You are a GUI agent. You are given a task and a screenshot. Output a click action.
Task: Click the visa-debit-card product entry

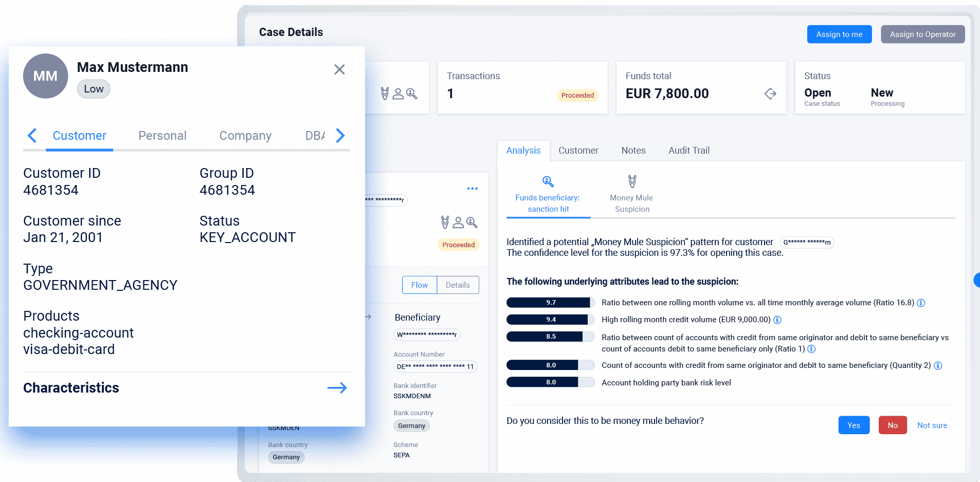[x=69, y=349]
